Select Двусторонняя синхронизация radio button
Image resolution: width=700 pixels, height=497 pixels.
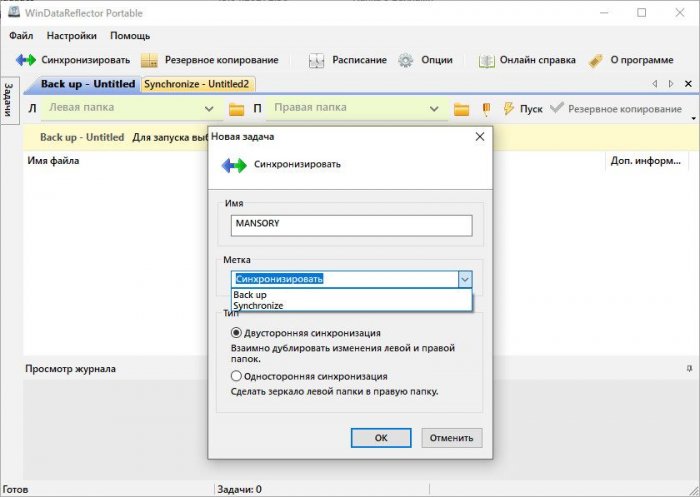click(236, 333)
